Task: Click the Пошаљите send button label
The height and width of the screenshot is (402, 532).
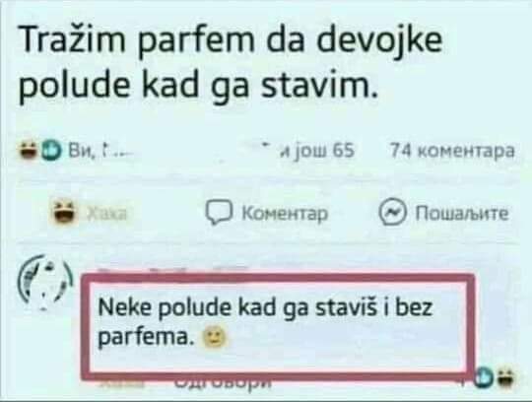Action: [x=462, y=214]
